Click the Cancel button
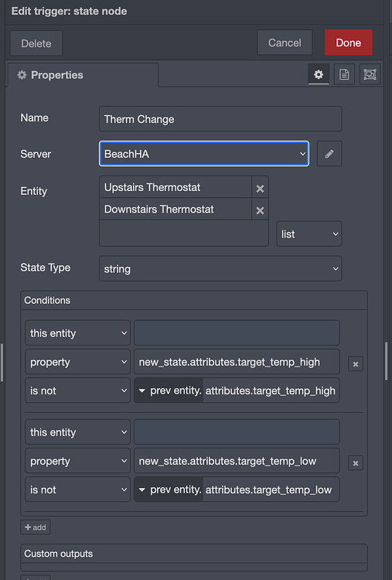The width and height of the screenshot is (392, 580). pos(285,43)
